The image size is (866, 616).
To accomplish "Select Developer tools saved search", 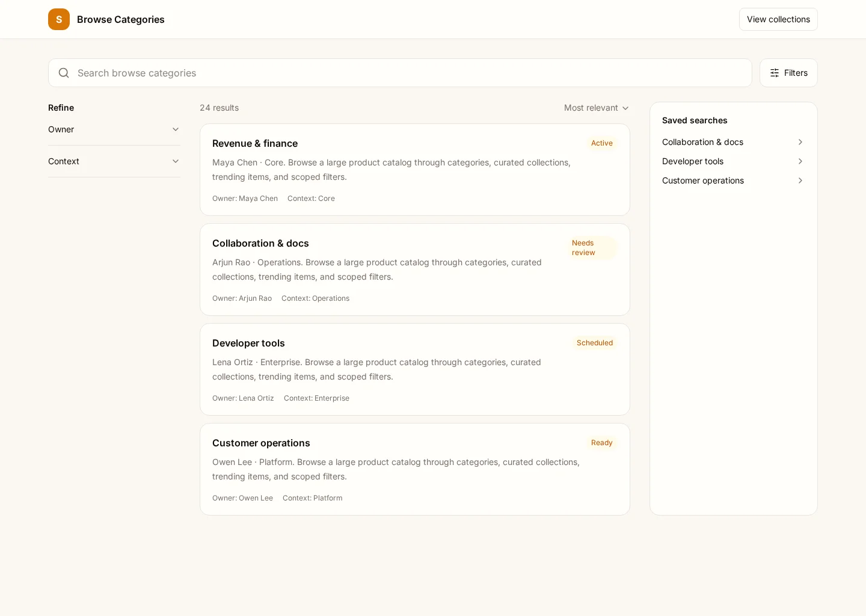I will click(x=734, y=161).
